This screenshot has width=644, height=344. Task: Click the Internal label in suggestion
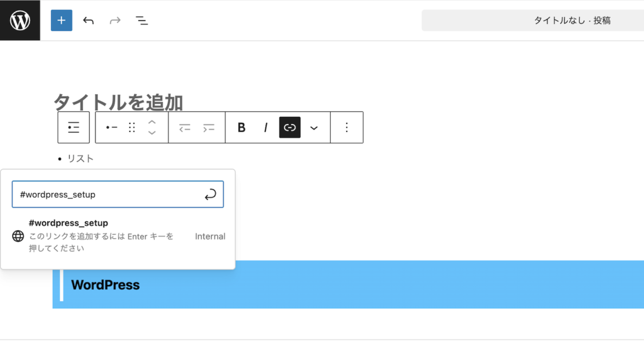click(x=210, y=236)
